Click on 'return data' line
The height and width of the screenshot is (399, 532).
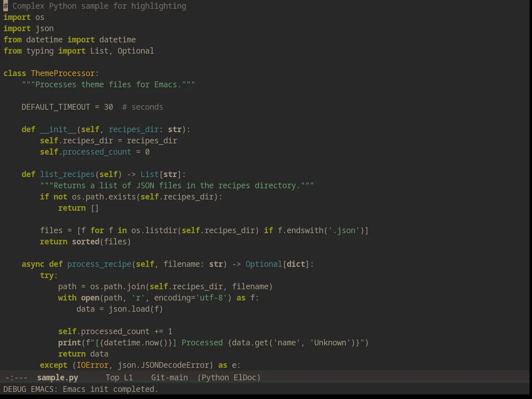(x=83, y=354)
